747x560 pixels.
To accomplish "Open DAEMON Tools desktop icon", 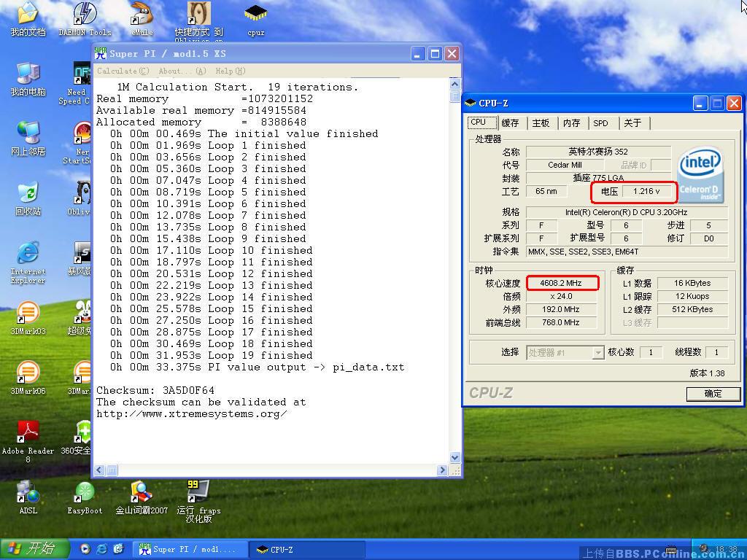I will pos(85,16).
